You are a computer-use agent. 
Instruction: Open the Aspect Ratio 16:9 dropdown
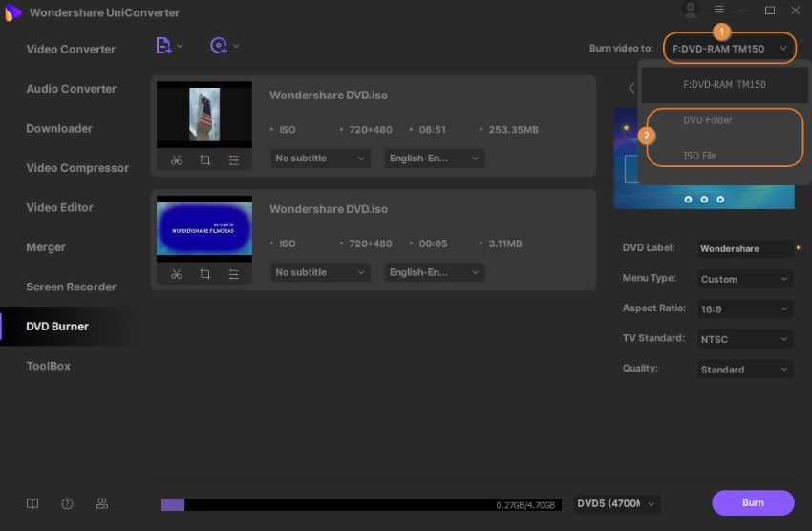click(x=744, y=309)
